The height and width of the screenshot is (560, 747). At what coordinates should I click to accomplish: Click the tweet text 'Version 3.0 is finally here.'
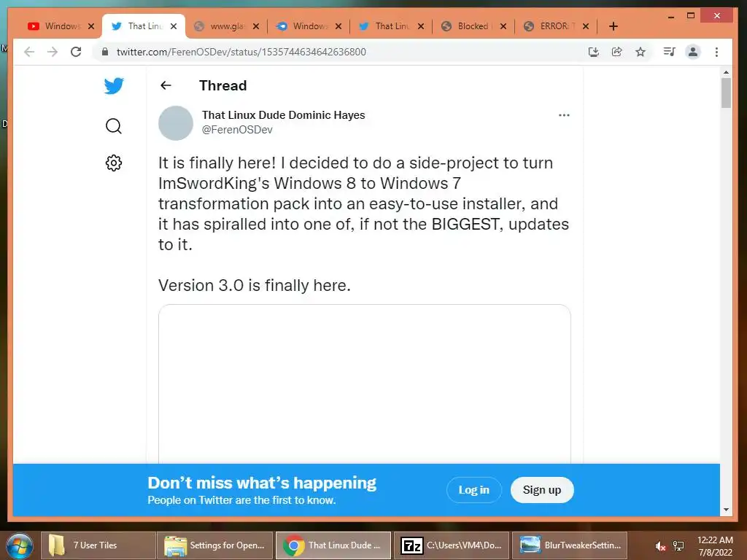point(255,285)
